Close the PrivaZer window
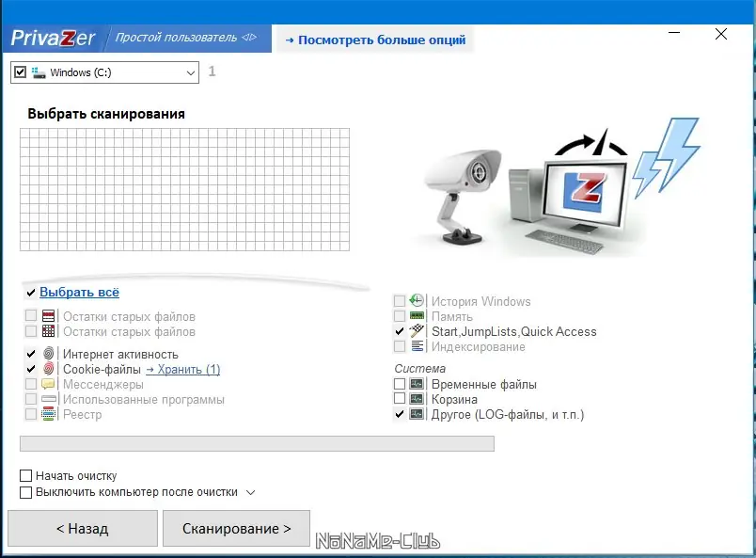 pyautogui.click(x=721, y=34)
